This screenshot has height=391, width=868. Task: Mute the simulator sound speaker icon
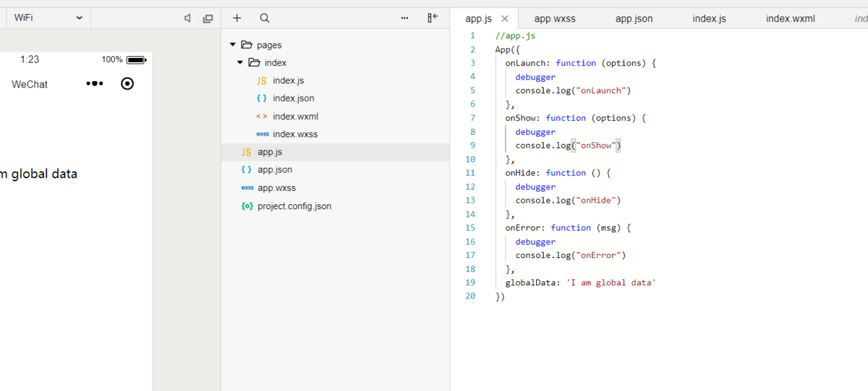187,18
